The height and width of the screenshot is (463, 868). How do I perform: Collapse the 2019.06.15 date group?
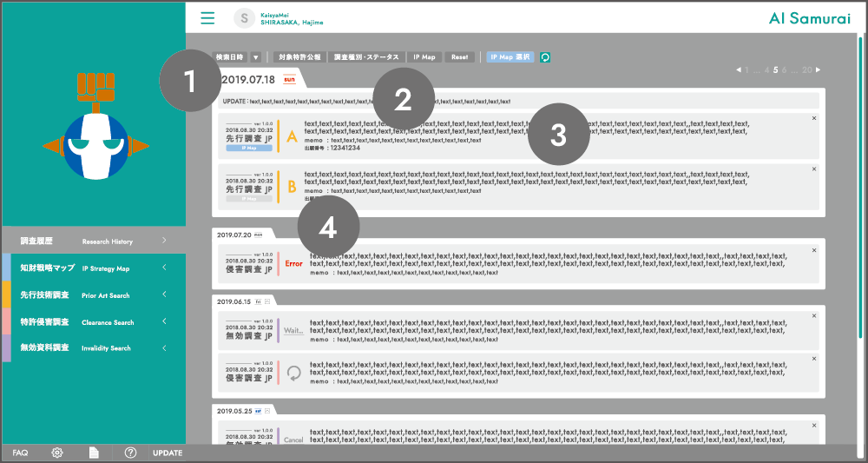click(267, 301)
